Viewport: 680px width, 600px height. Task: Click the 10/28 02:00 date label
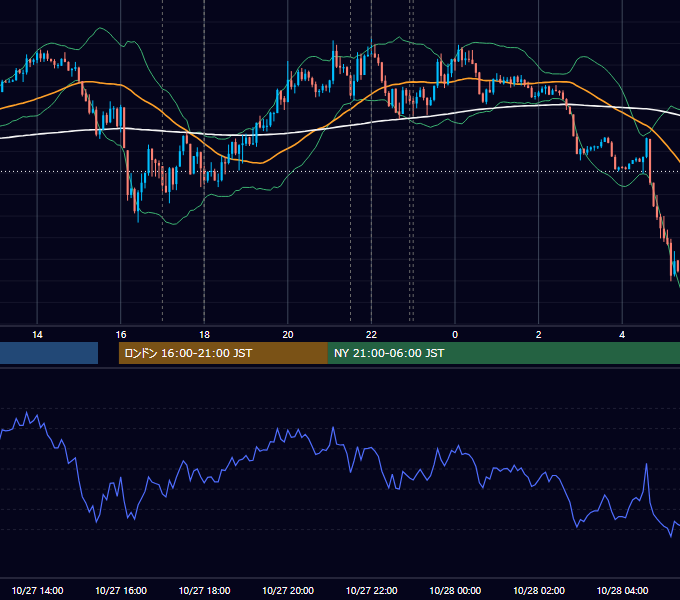(539, 590)
